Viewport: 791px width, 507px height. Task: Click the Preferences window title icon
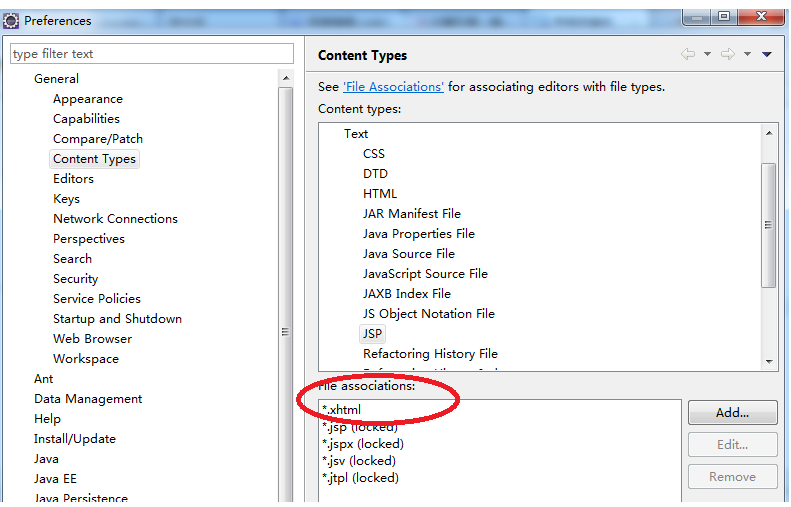(11, 20)
